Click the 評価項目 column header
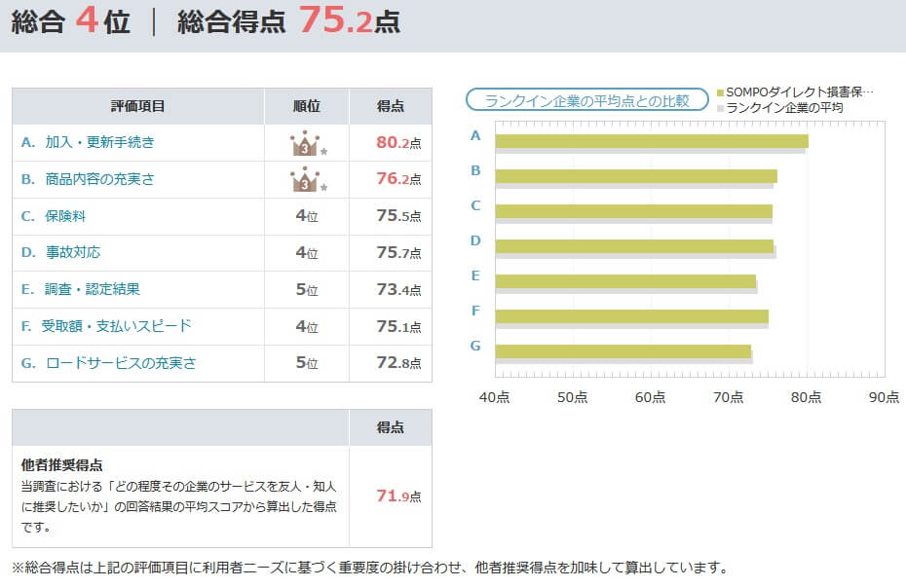 pyautogui.click(x=138, y=106)
